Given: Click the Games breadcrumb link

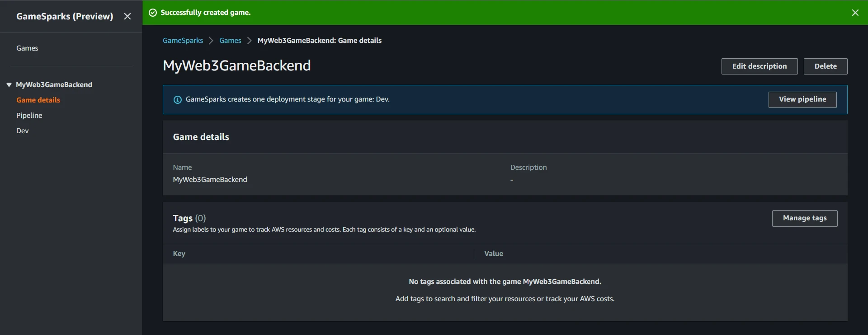Looking at the screenshot, I should pos(230,41).
